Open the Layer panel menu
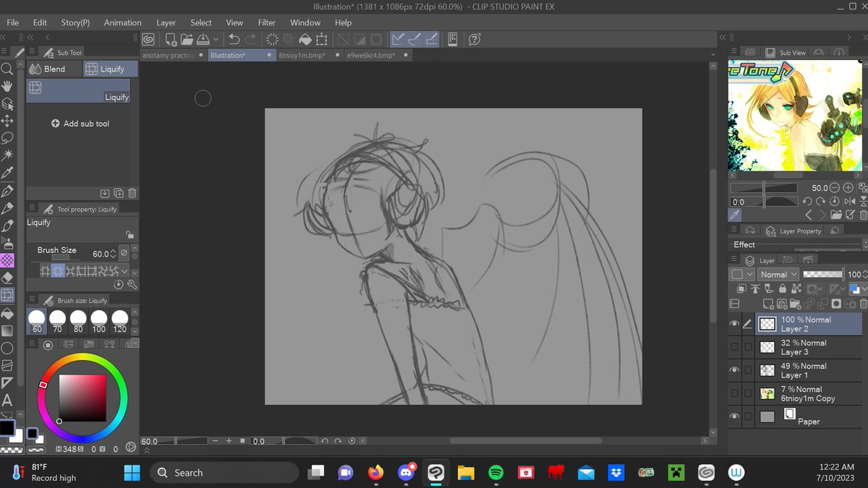Image resolution: width=868 pixels, height=488 pixels. 733,260
